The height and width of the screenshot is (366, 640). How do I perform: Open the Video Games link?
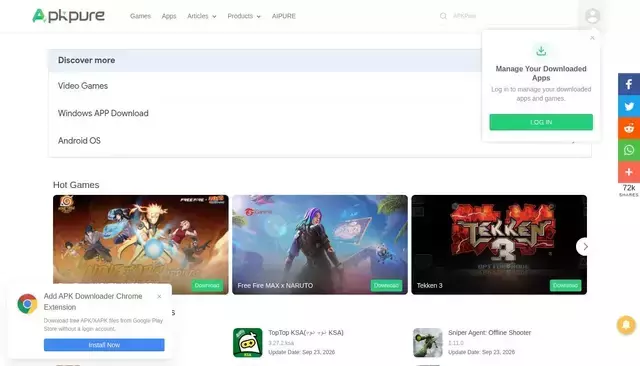point(83,86)
